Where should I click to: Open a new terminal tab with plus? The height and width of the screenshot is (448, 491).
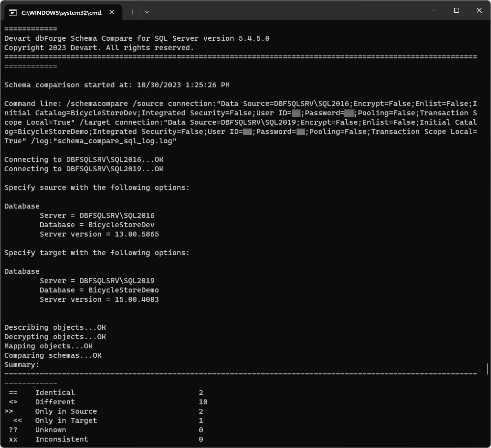pyautogui.click(x=133, y=12)
